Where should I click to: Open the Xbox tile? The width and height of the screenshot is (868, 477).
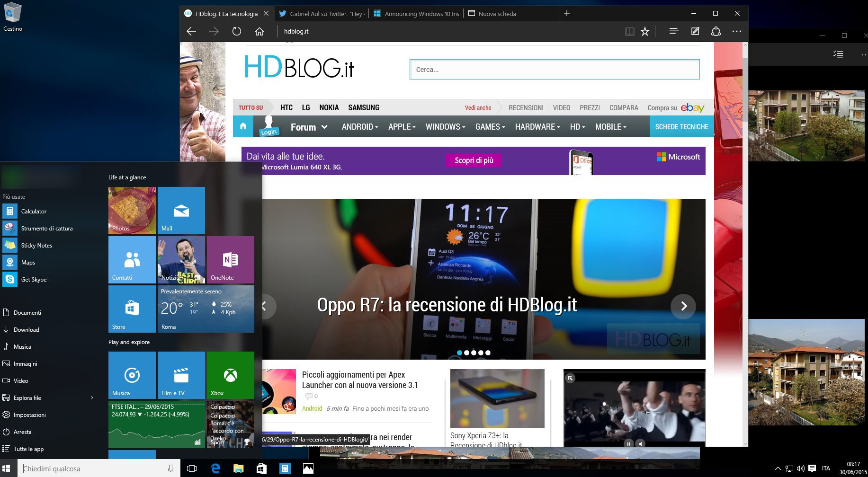point(231,375)
